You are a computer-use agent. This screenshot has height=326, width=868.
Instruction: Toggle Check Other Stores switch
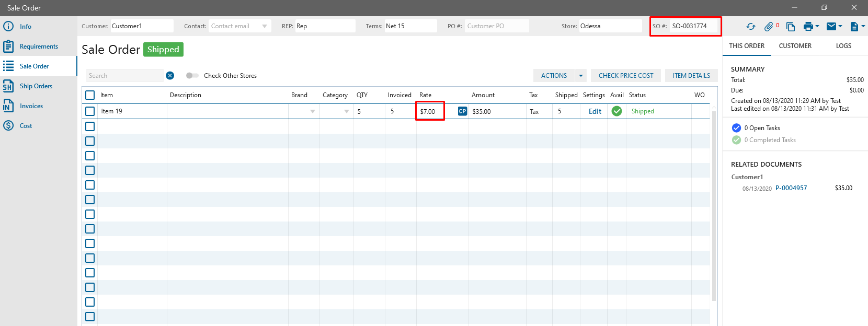click(x=192, y=76)
